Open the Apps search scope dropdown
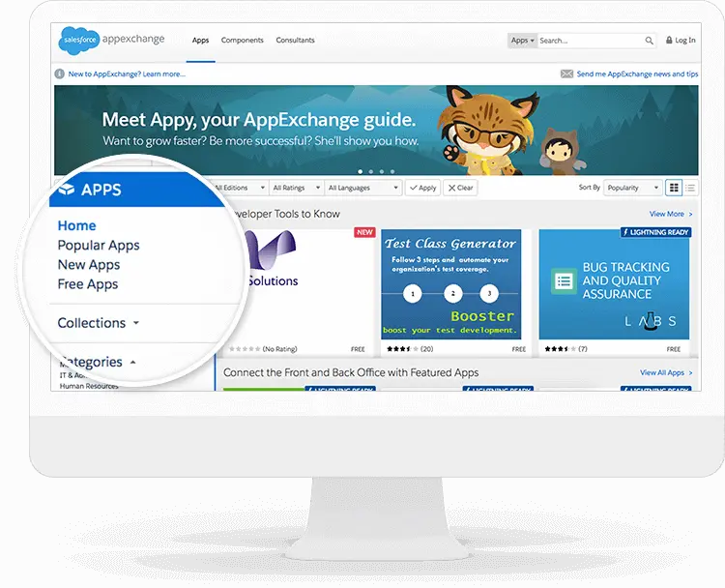725x588 pixels. 522,41
